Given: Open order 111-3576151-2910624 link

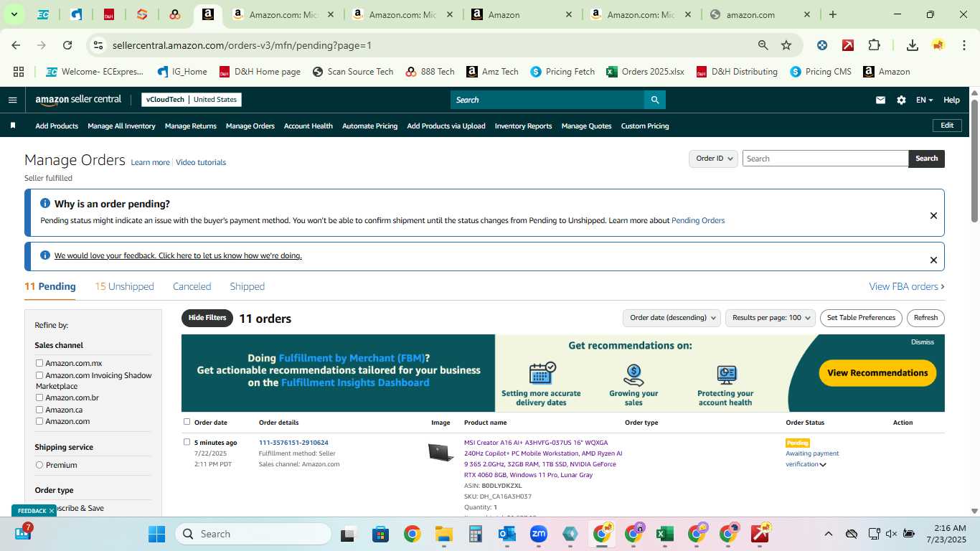Looking at the screenshot, I should pos(293,443).
